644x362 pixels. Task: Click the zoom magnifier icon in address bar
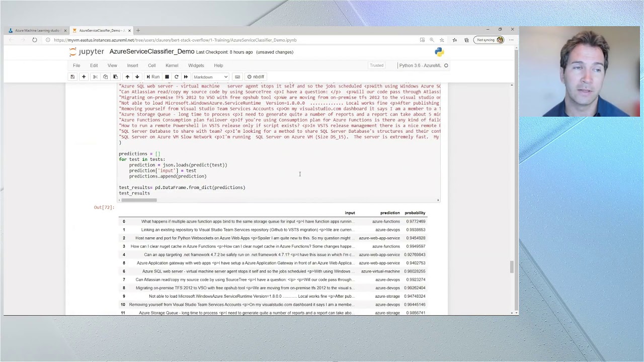(x=432, y=40)
